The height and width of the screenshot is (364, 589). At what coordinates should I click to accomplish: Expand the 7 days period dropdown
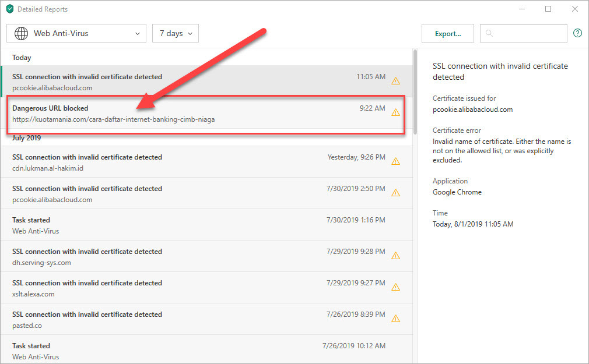coord(175,33)
